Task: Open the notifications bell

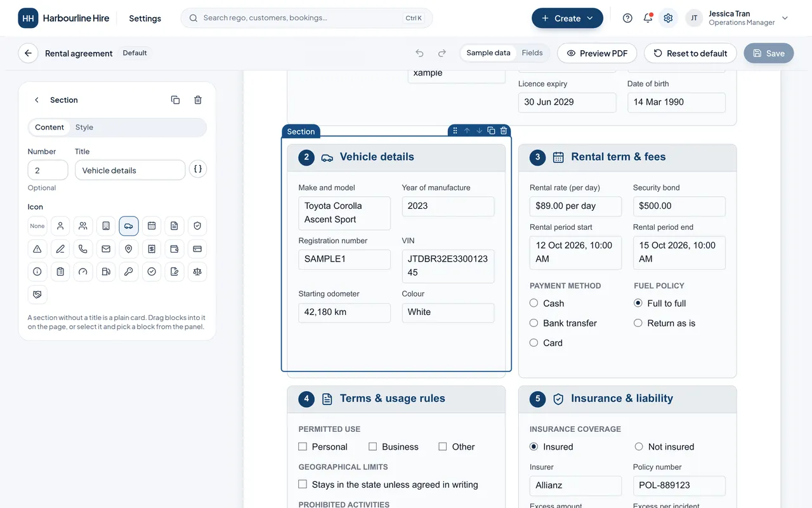Action: (648, 18)
